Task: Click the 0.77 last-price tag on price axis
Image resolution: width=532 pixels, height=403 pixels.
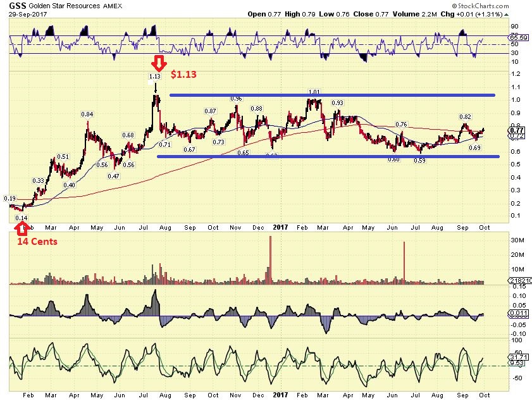Action: (517, 130)
